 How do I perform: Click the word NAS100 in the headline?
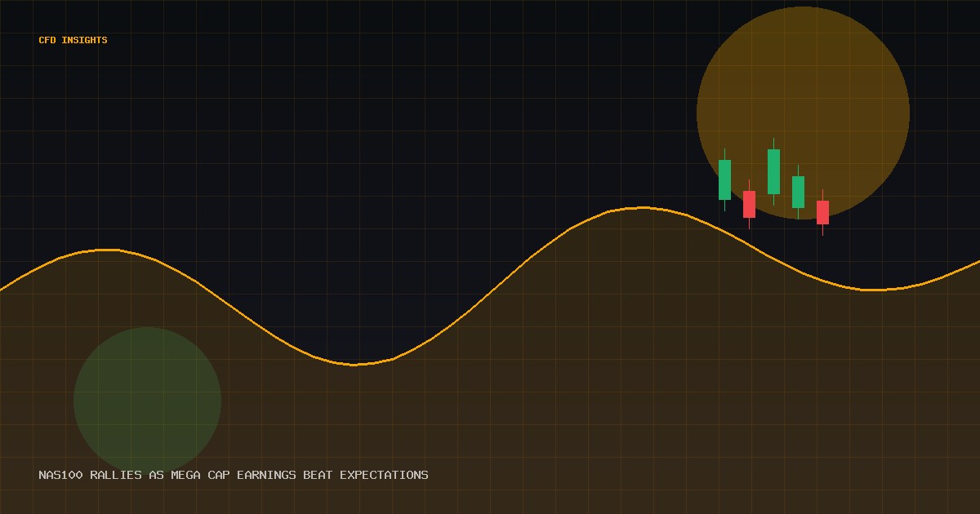point(60,475)
